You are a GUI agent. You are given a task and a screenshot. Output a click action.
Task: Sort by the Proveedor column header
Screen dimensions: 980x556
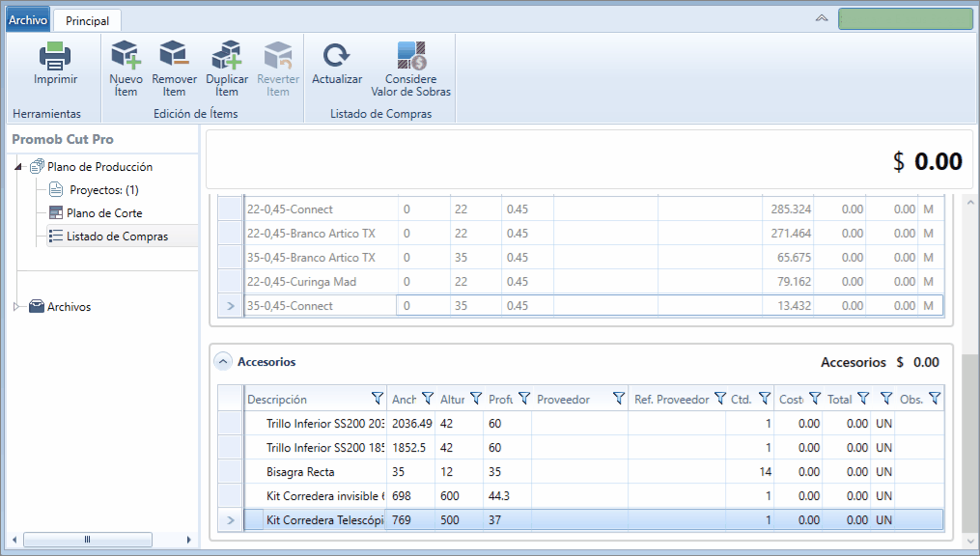[x=563, y=400]
